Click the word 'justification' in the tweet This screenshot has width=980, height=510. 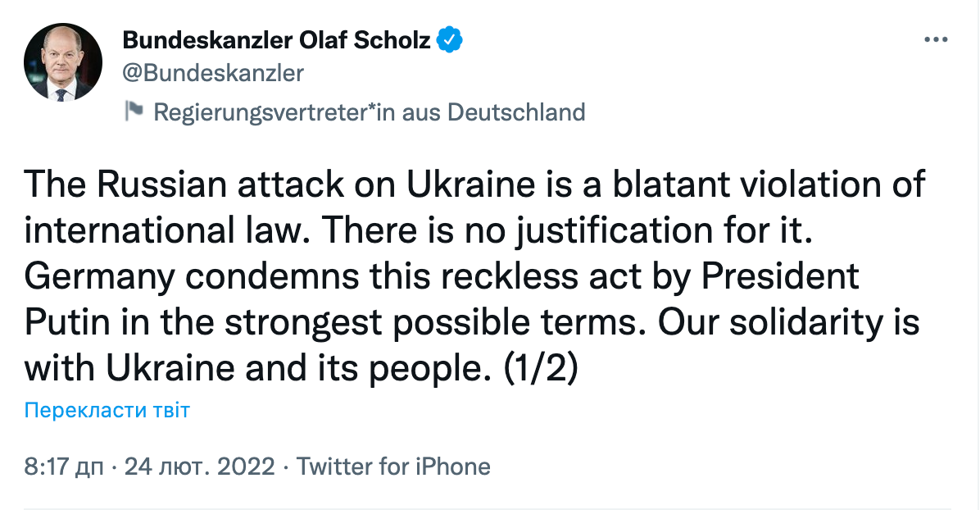(x=614, y=231)
